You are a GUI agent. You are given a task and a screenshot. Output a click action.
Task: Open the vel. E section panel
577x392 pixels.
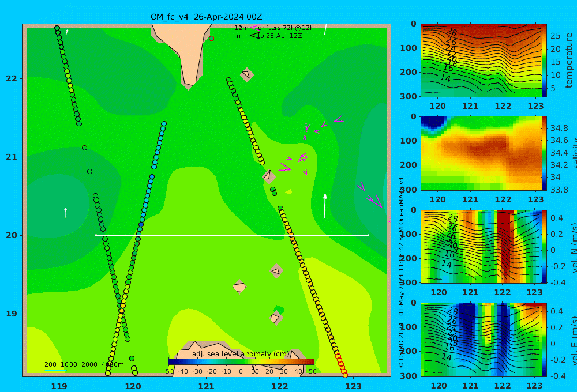pos(481,340)
